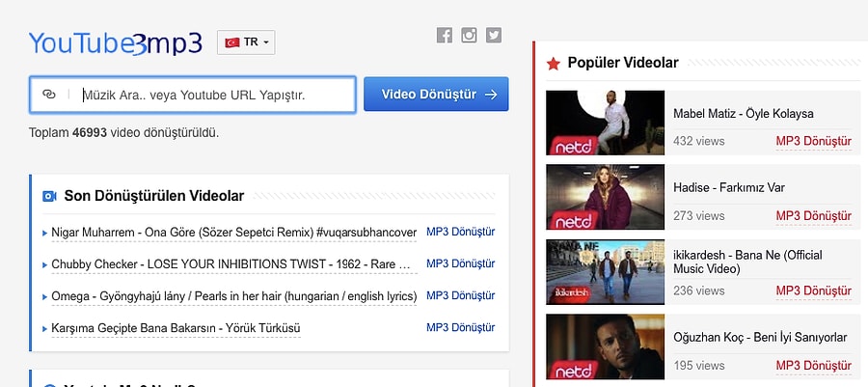Image resolution: width=868 pixels, height=387 pixels.
Task: Click the 273 views text
Action: tap(698, 216)
